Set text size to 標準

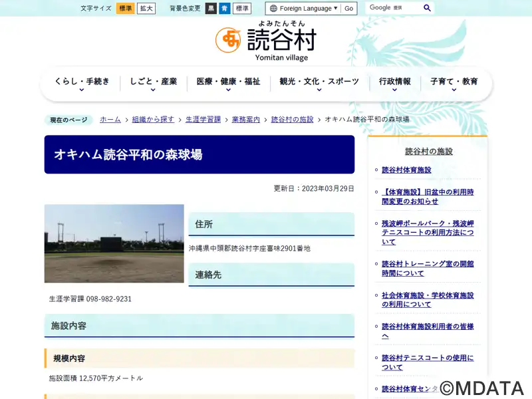pos(125,9)
